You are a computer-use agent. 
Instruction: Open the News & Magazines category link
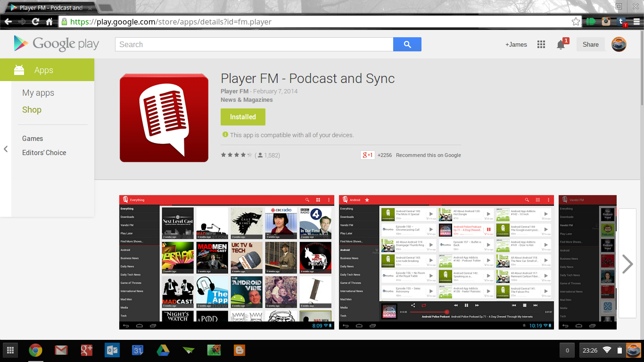(247, 100)
